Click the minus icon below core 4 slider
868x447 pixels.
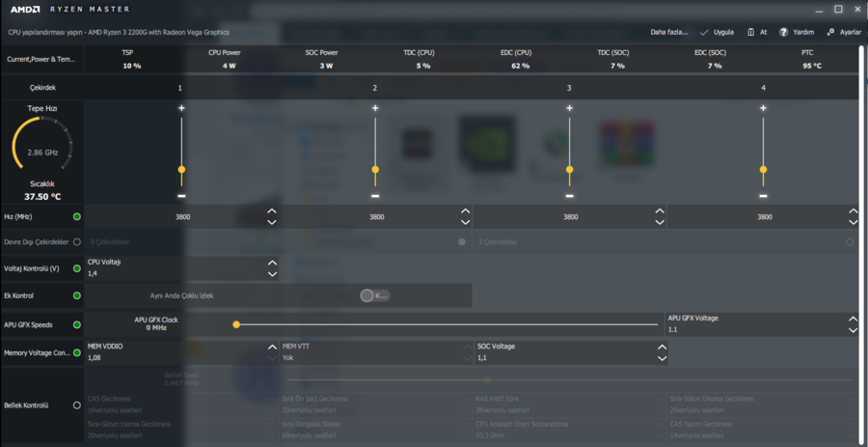(x=764, y=196)
